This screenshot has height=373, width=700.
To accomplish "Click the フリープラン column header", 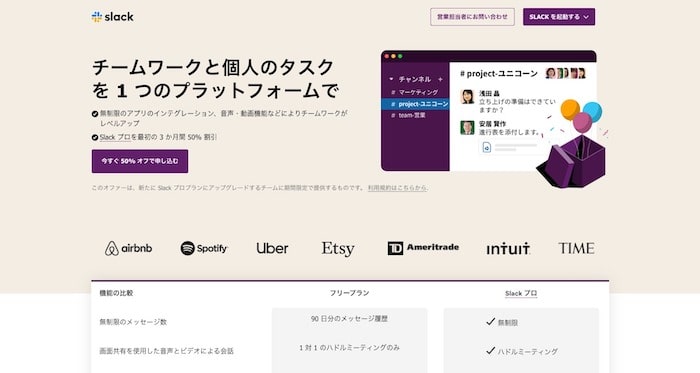I will click(350, 293).
